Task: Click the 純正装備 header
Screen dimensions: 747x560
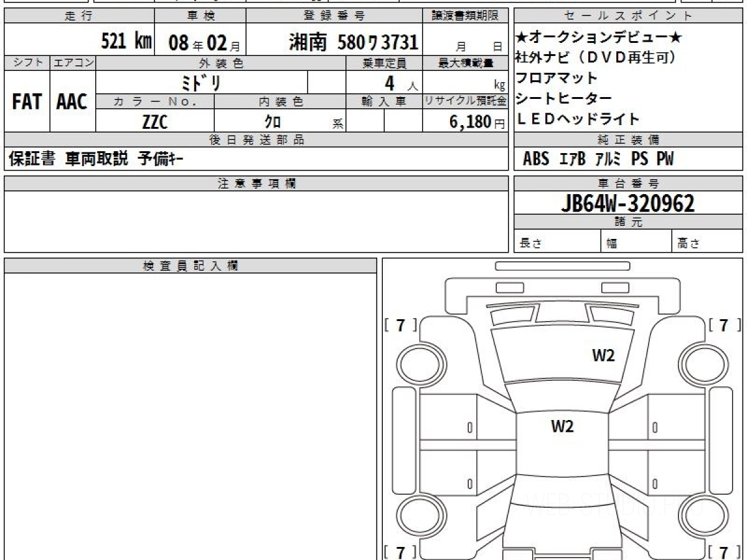Action: pos(629,140)
